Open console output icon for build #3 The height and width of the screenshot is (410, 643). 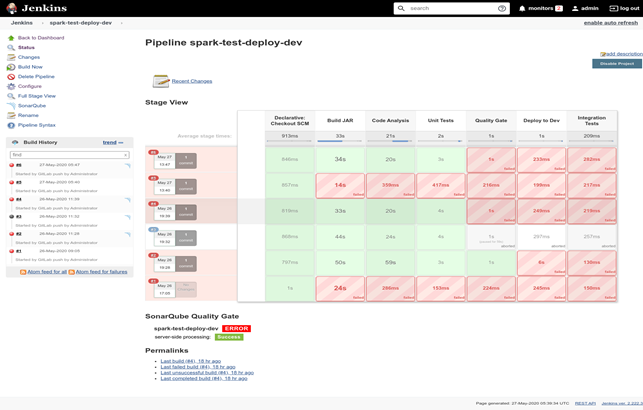point(128,217)
